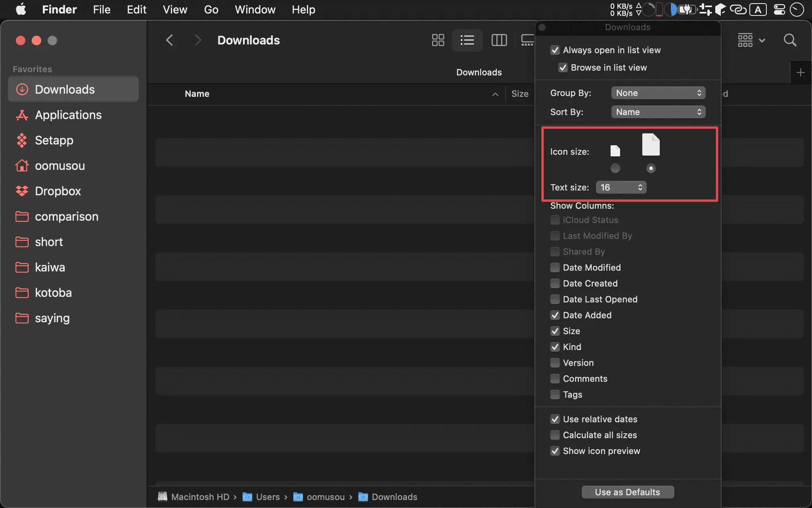Image resolution: width=812 pixels, height=508 pixels.
Task: Enable Date Created column
Action: click(555, 283)
